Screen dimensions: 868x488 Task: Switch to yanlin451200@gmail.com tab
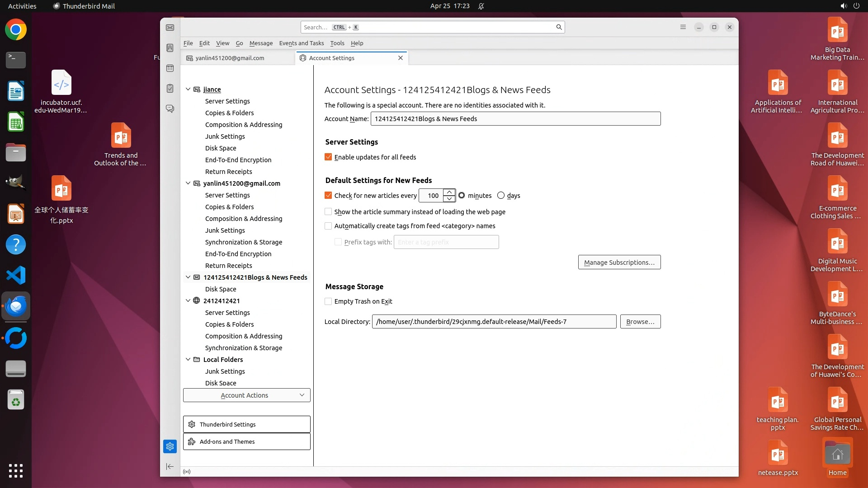pyautogui.click(x=230, y=58)
